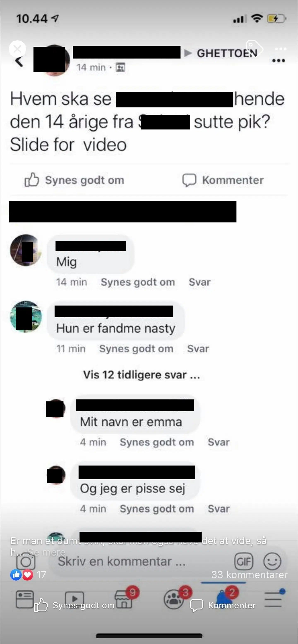Open the video Watch tab icon

[x=74, y=599]
